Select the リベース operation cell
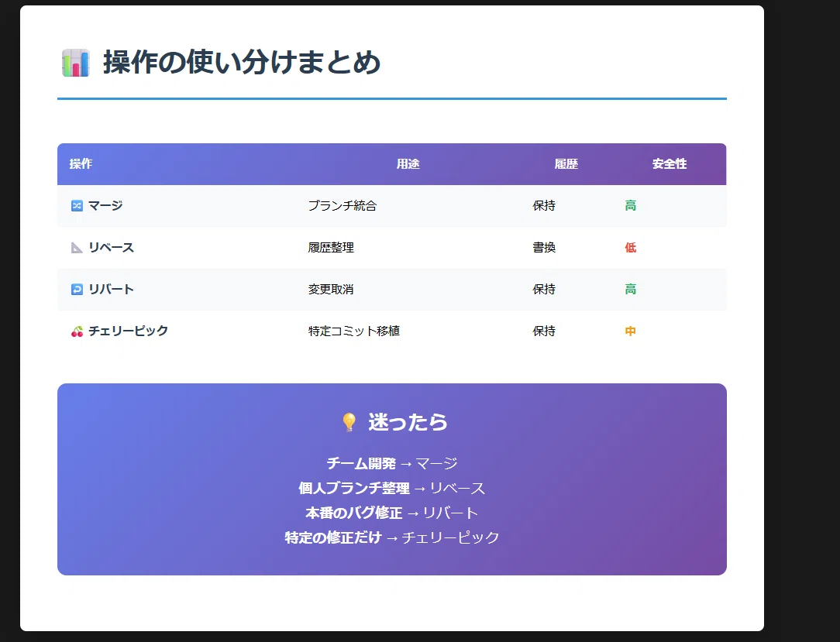This screenshot has height=642, width=840. pyautogui.click(x=177, y=247)
